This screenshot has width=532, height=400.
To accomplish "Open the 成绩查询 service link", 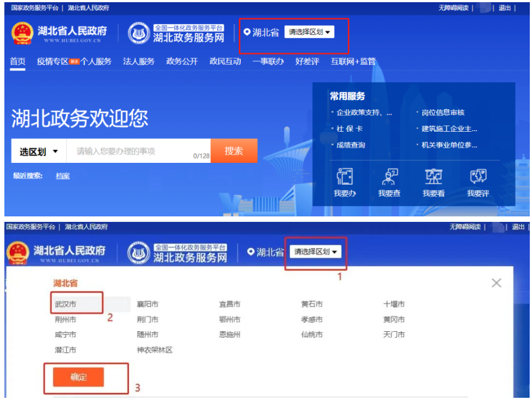I will (x=351, y=145).
